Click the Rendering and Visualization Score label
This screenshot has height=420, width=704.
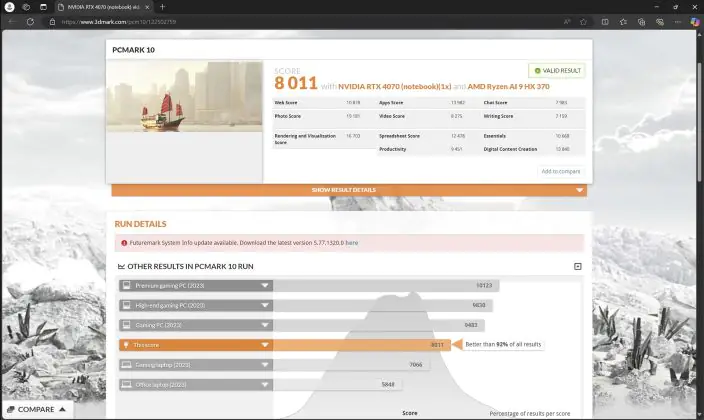305,139
